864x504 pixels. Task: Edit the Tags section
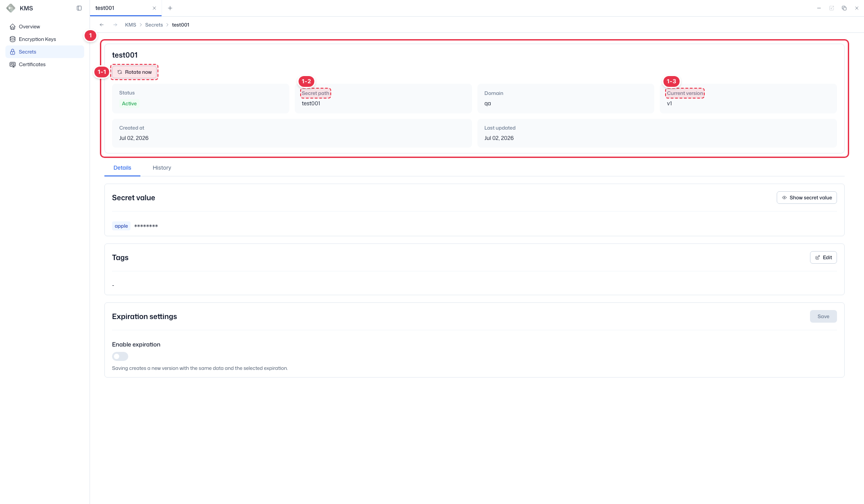click(x=823, y=257)
